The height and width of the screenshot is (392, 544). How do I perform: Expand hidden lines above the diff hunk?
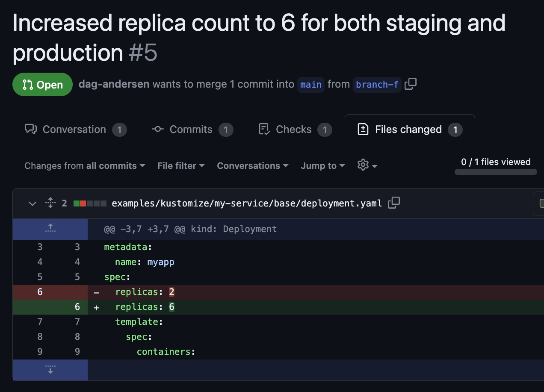click(50, 229)
